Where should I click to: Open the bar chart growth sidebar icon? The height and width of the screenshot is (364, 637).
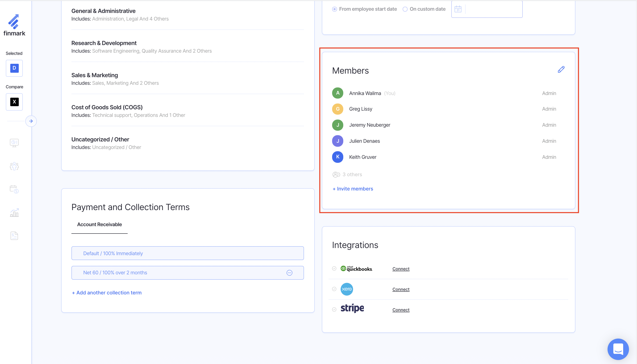(14, 213)
